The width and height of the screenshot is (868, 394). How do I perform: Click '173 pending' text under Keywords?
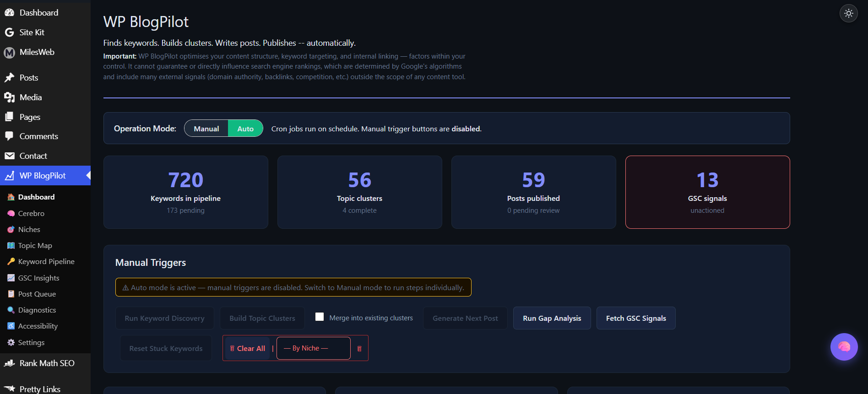point(185,210)
